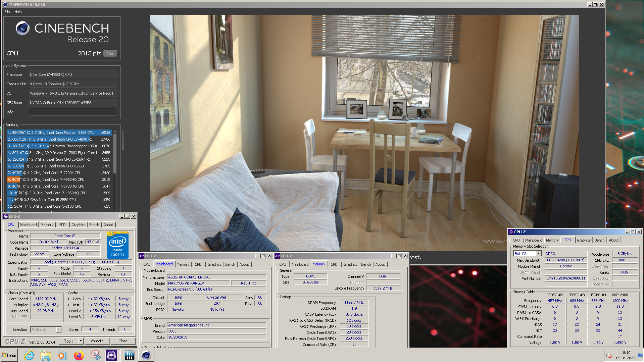The height and width of the screenshot is (362, 644).
Task: Click the Cinebench processor field Intel Core i7-4980HQ
Action: click(72, 74)
